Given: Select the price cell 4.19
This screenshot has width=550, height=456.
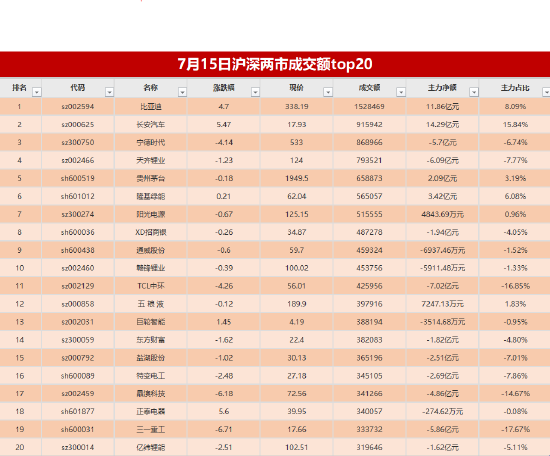Looking at the screenshot, I should 297,322.
